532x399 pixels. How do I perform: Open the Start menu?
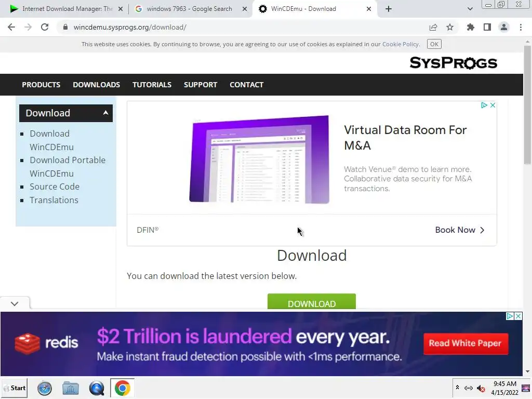(14, 388)
